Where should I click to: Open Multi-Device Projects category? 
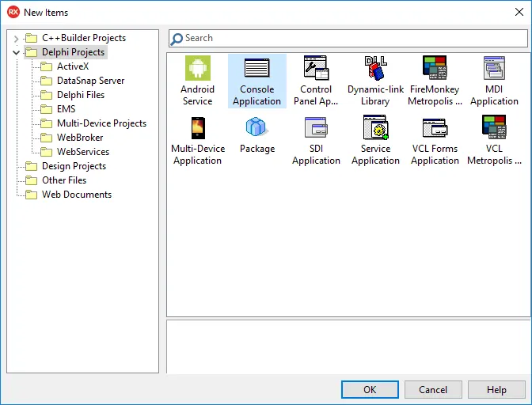coord(101,123)
